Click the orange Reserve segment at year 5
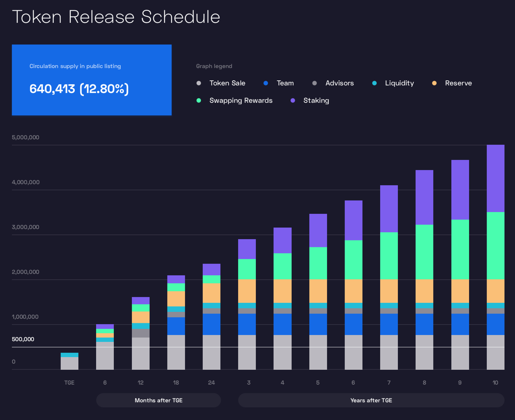515x420 pixels. [x=318, y=291]
